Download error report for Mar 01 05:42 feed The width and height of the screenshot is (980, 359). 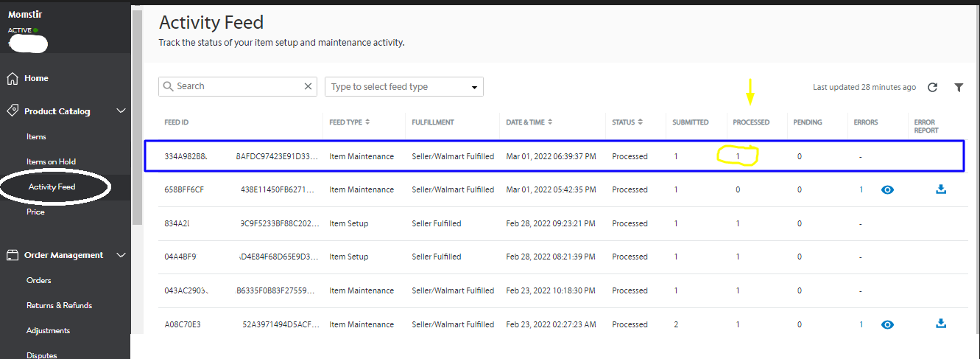[x=940, y=189]
